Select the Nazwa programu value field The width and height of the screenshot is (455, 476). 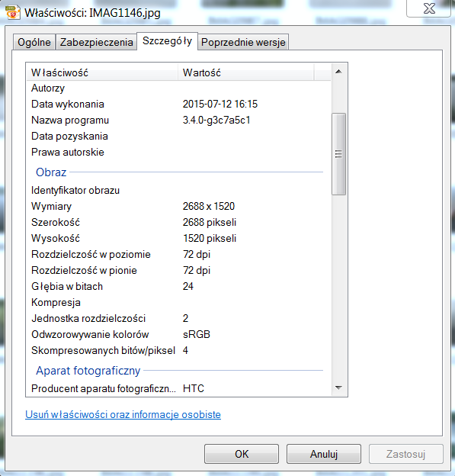click(255, 121)
